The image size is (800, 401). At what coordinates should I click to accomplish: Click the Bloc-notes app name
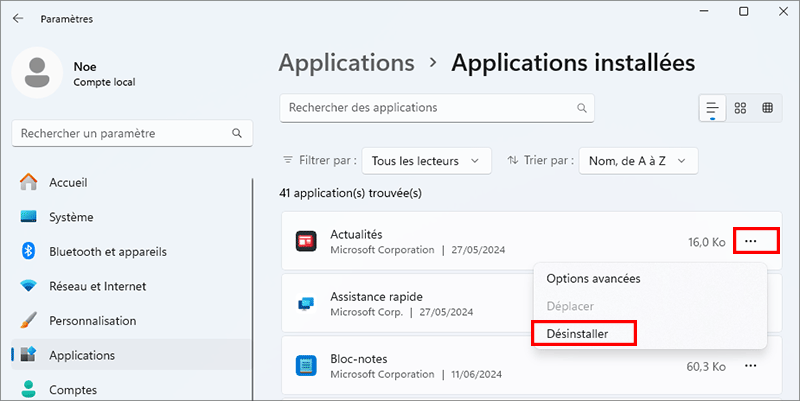click(359, 359)
